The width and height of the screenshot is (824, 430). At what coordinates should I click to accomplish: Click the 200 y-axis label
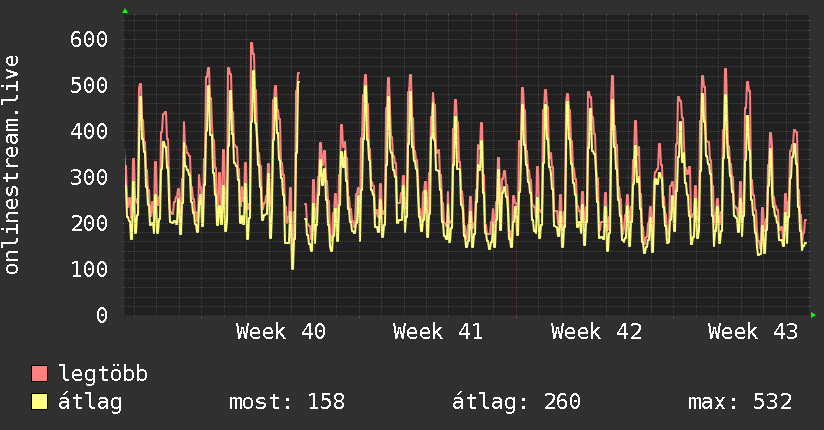tap(89, 223)
